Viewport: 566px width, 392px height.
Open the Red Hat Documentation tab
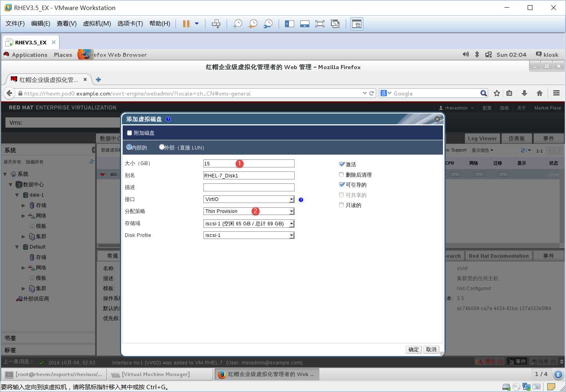pos(498,256)
